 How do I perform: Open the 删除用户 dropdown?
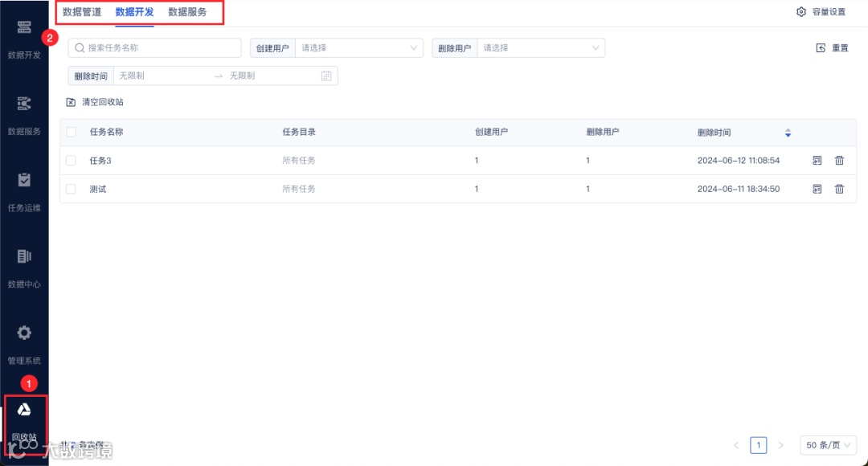tap(541, 48)
